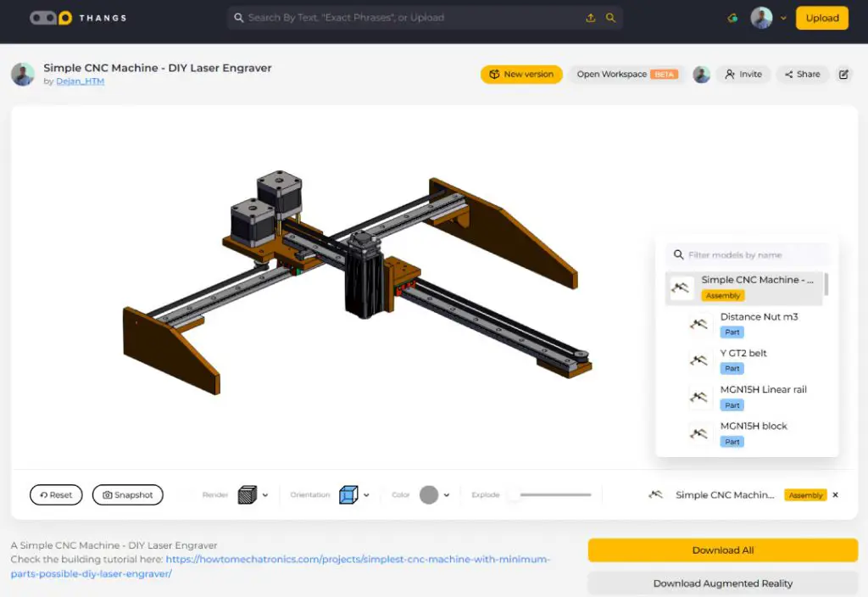This screenshot has width=868, height=597.
Task: Take a Snapshot of the model
Action: 127,495
